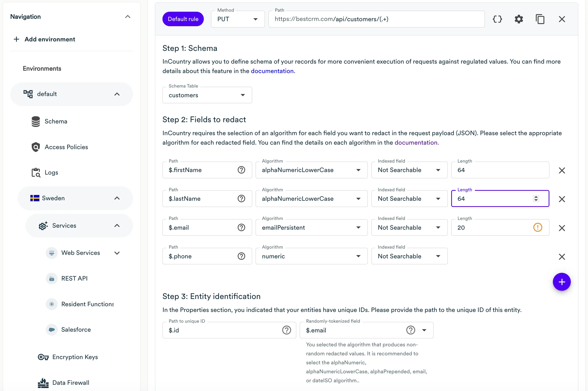Open rule settings gear icon
This screenshot has width=588, height=391.
[x=519, y=19]
